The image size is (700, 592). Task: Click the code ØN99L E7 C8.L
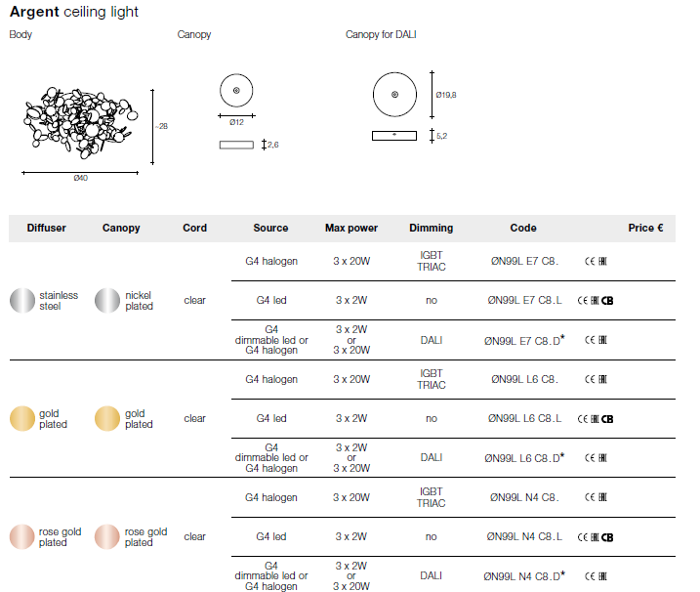pos(524,300)
